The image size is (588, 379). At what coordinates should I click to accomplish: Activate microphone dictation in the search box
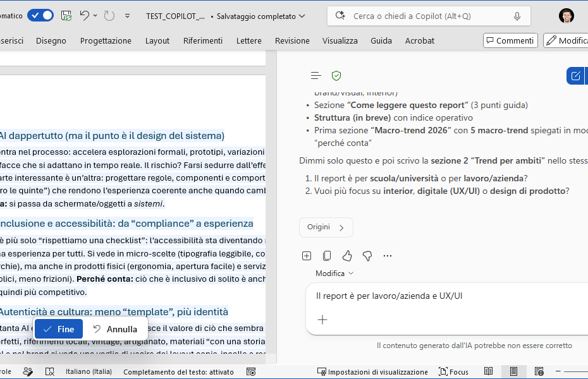click(517, 16)
